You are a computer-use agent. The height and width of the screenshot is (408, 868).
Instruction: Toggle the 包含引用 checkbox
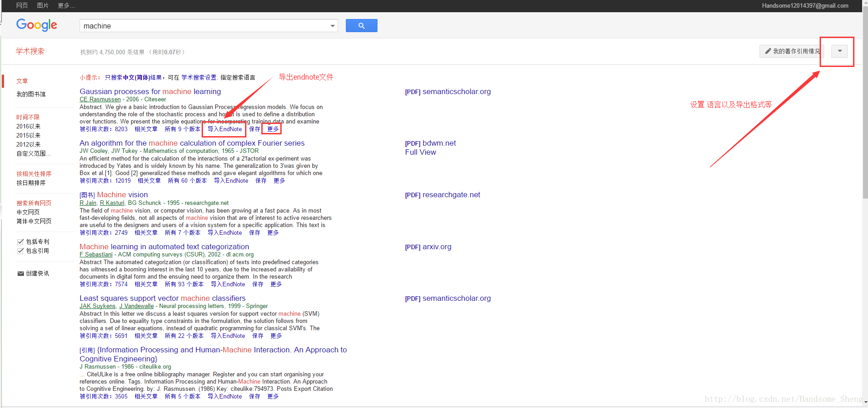20,251
